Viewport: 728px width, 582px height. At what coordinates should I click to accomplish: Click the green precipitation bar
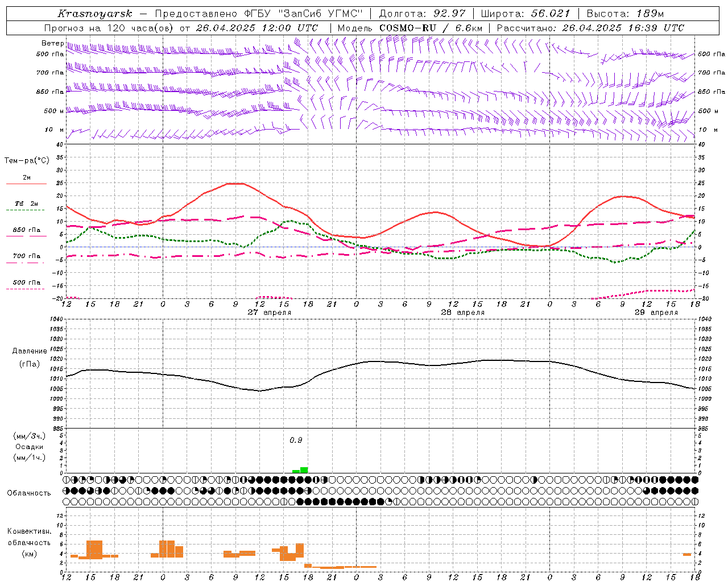[300, 470]
